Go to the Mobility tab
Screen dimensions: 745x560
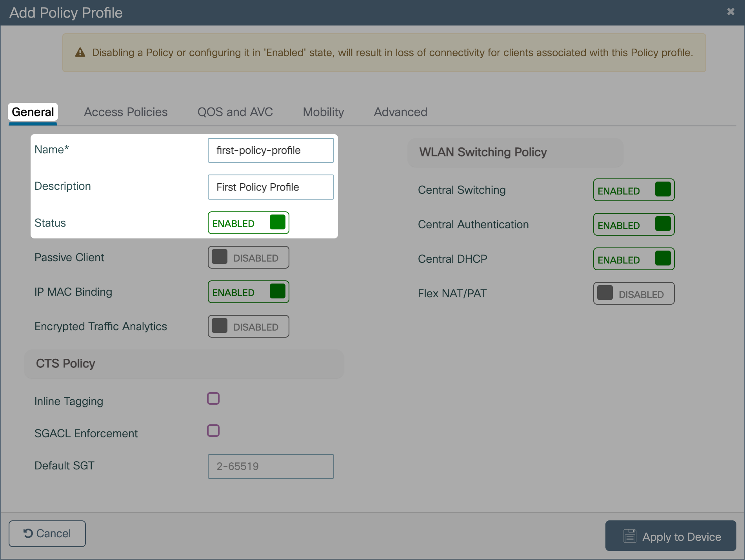323,112
